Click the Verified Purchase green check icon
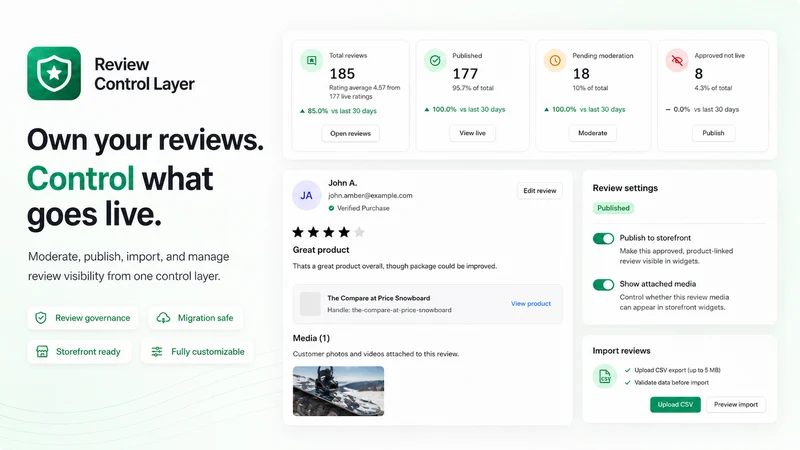Image resolution: width=800 pixels, height=450 pixels. pos(331,208)
